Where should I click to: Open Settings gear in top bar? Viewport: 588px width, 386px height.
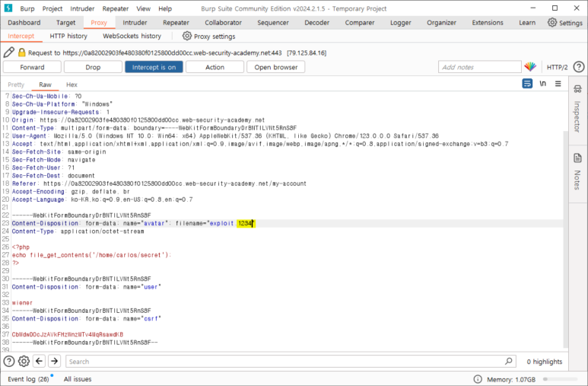[x=552, y=23]
